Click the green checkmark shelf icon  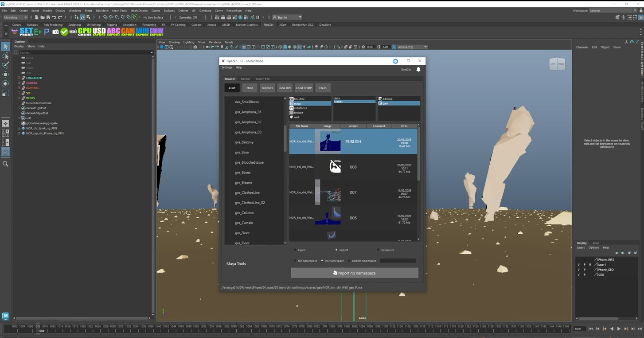(65, 32)
